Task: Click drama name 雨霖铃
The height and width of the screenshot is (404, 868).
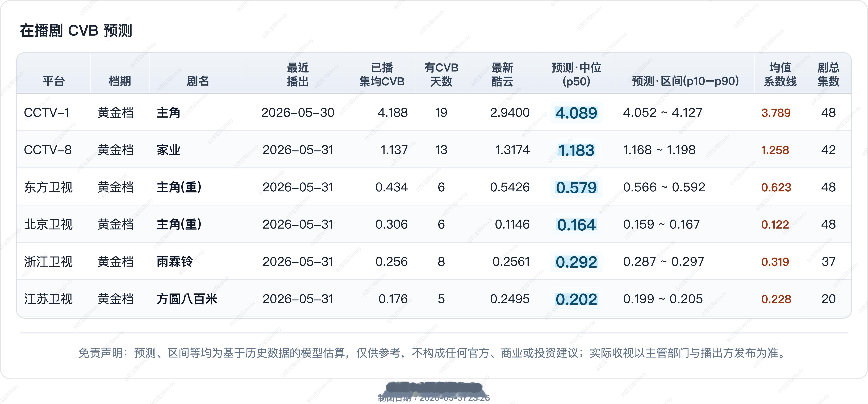Action: click(x=174, y=262)
